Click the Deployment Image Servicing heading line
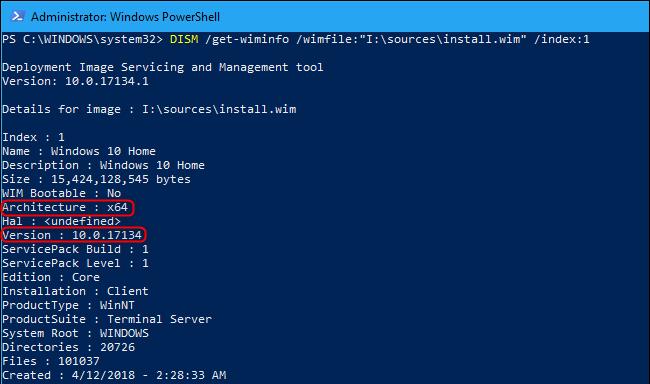 [x=162, y=67]
